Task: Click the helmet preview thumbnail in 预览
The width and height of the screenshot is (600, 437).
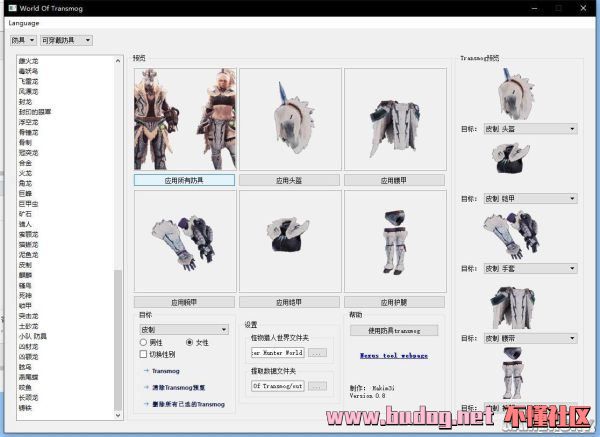Action: tap(290, 119)
